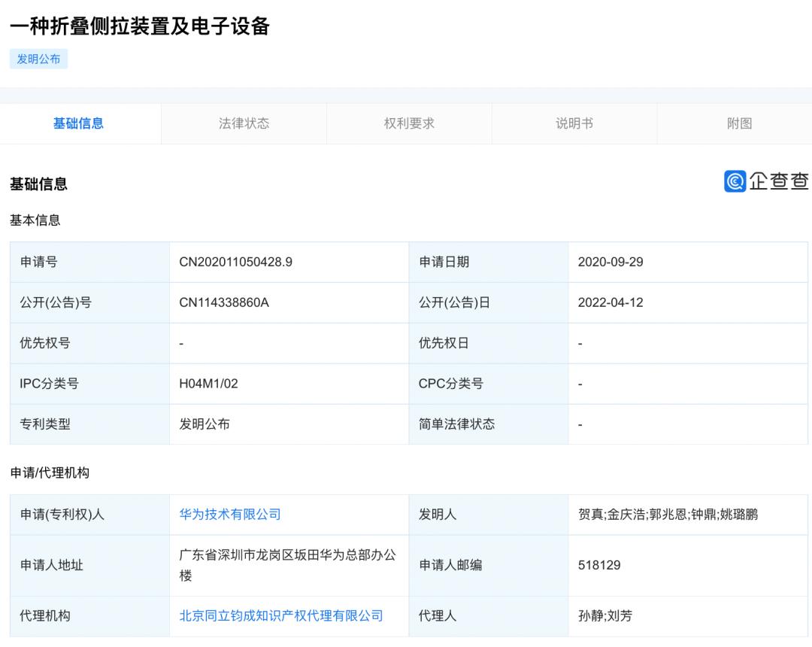Click the 申请人邮编 label cell
The height and width of the screenshot is (647, 812).
(489, 565)
